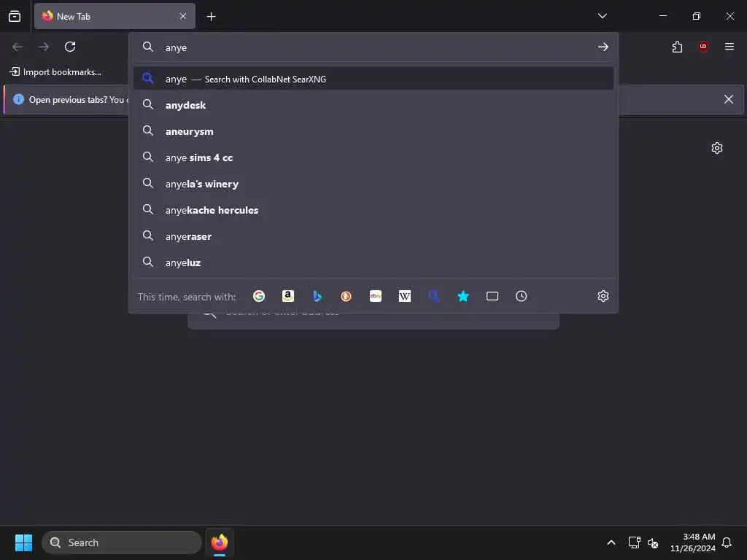Show hidden system tray icons
Screen dimensions: 747x560
pyautogui.click(x=611, y=542)
